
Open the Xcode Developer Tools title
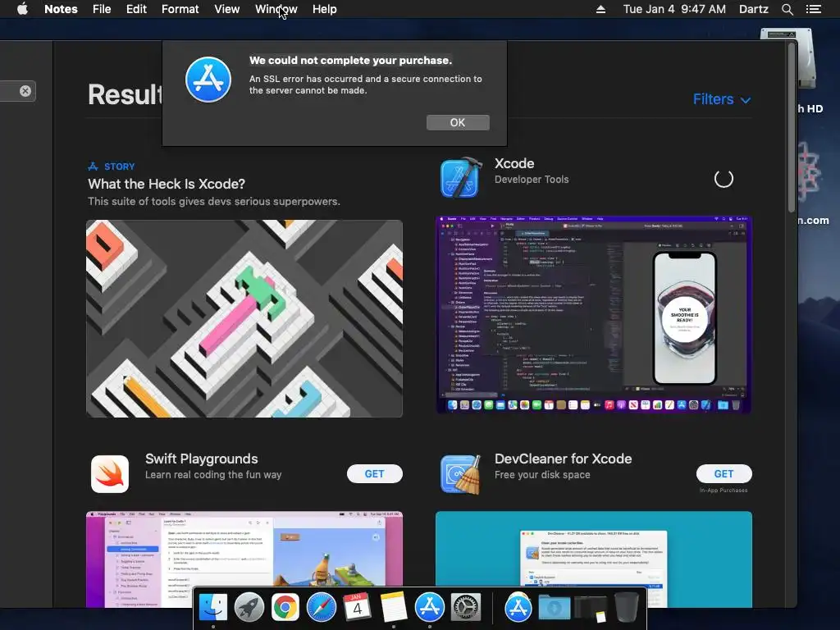coord(514,163)
